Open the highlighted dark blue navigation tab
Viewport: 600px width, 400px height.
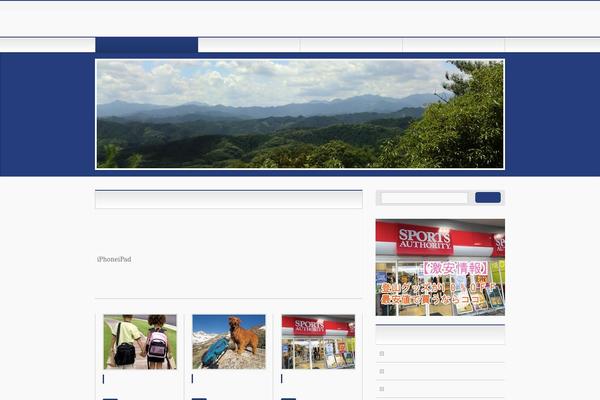click(147, 45)
